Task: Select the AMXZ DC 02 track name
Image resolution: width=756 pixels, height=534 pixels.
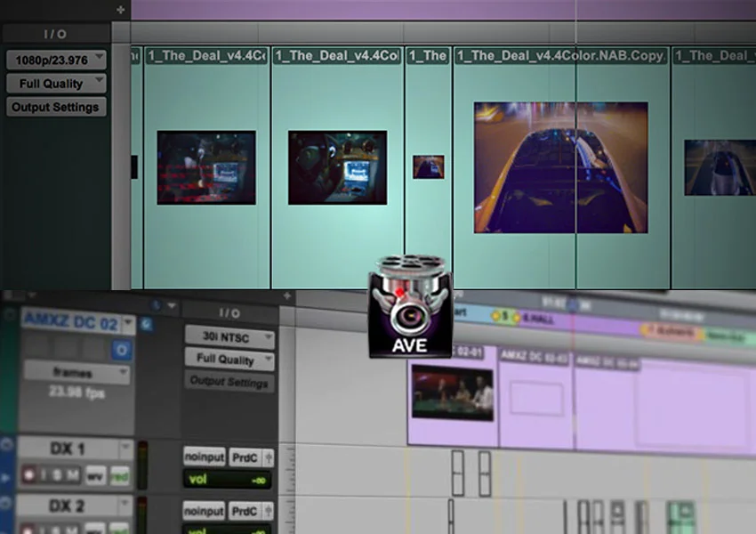Action: click(x=71, y=321)
